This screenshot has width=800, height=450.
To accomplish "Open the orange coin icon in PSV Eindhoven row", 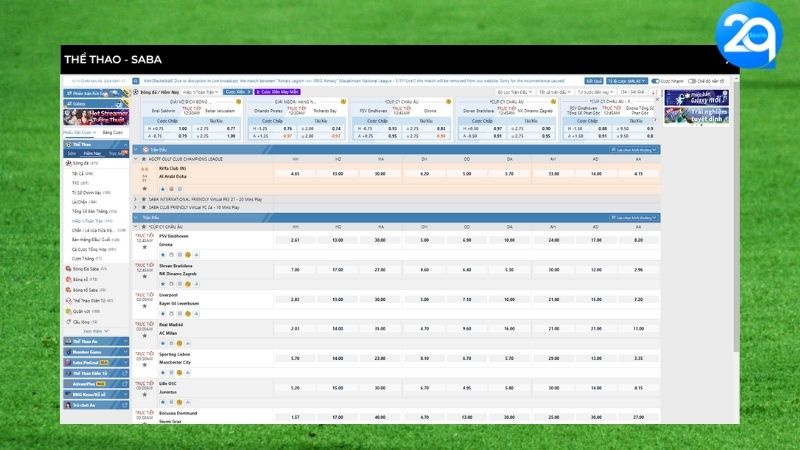I will (188, 255).
